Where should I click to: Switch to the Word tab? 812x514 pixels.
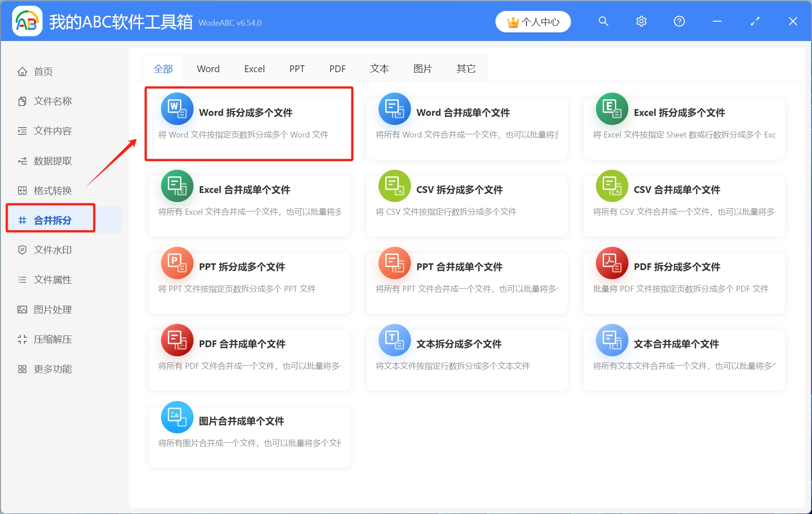pyautogui.click(x=208, y=68)
